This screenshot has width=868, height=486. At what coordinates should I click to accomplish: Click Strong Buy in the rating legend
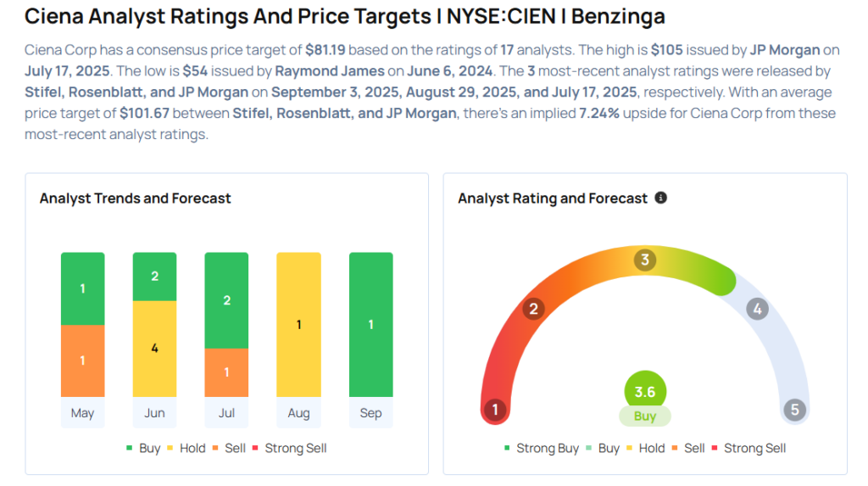pos(542,448)
